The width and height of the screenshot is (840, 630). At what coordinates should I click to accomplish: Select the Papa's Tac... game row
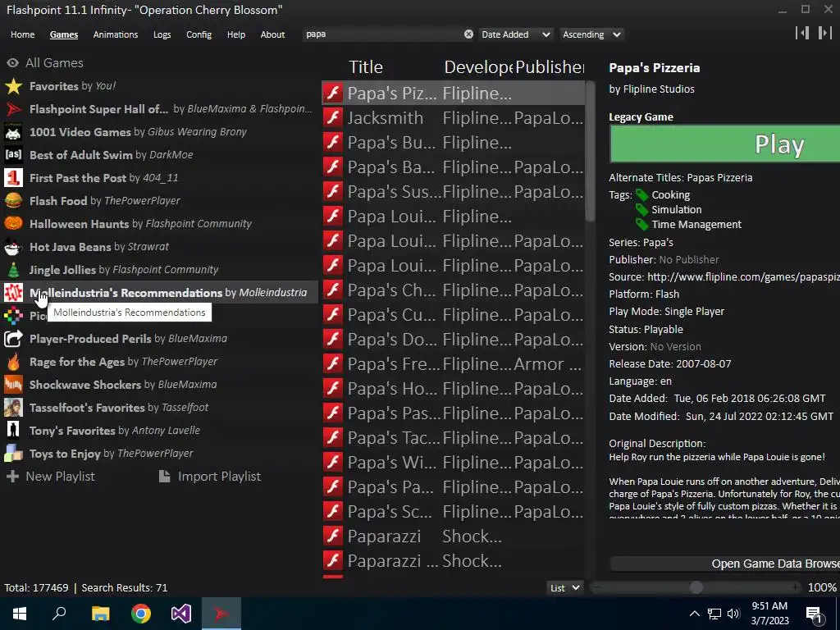tap(453, 438)
